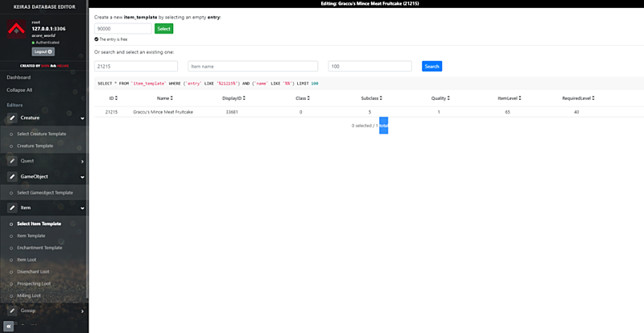Image resolution: width=644 pixels, height=333 pixels.
Task: Expand the Quest editor section
Action: (82, 161)
